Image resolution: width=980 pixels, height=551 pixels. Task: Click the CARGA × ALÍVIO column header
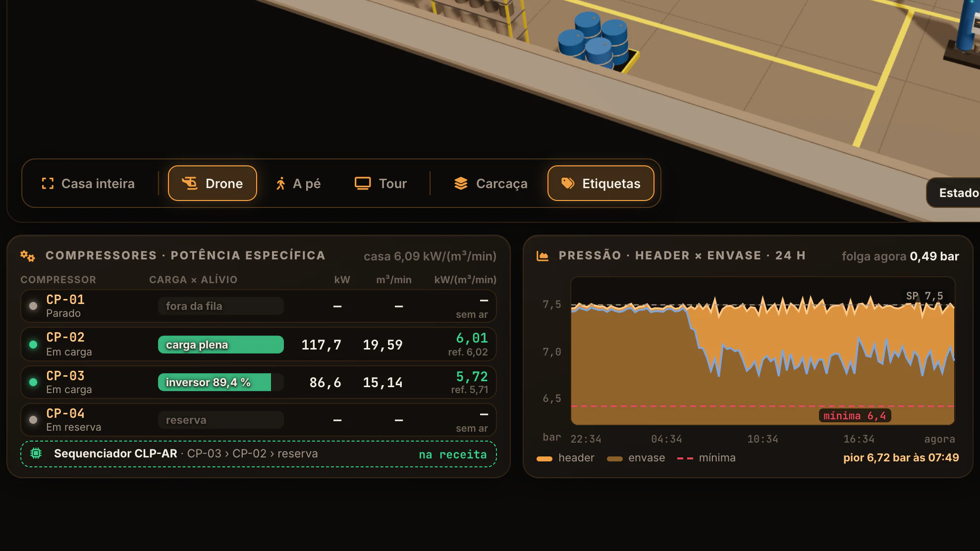[x=193, y=280]
